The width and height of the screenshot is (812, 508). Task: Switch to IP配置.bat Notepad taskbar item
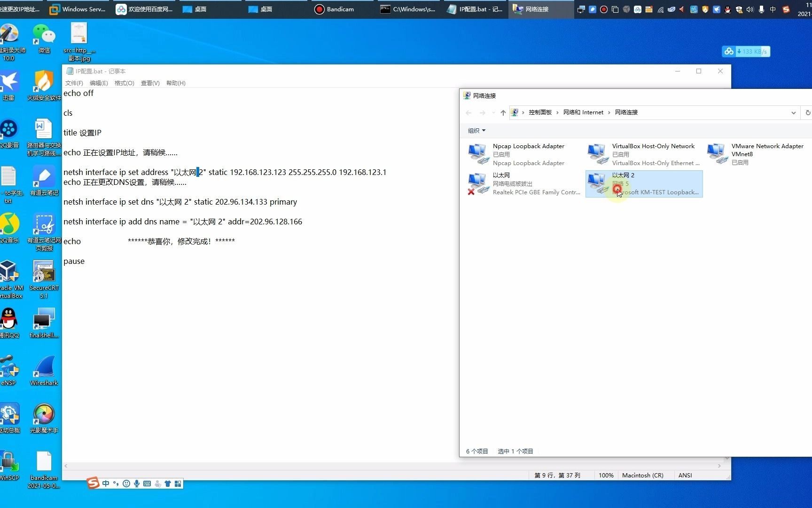[475, 9]
